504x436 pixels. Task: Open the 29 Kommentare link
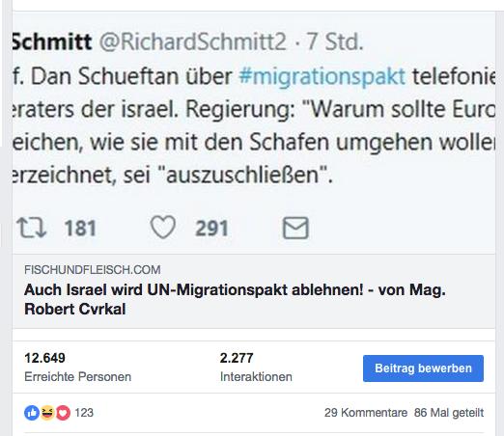pos(366,413)
